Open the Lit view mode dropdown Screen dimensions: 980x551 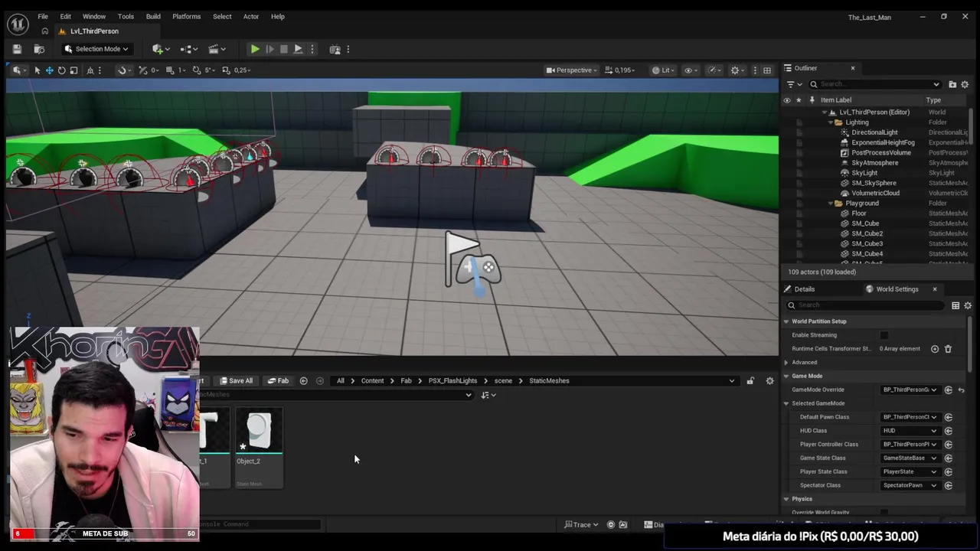click(663, 70)
